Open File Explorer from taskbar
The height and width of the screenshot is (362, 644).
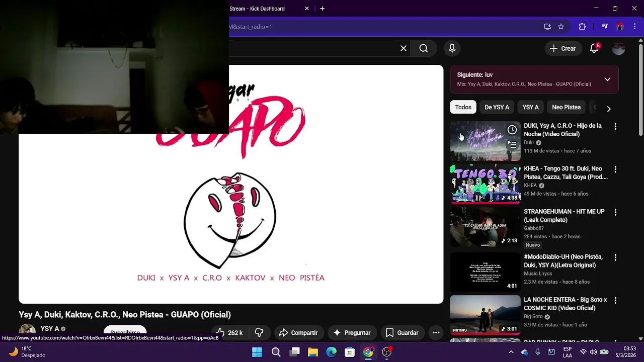(x=313, y=352)
